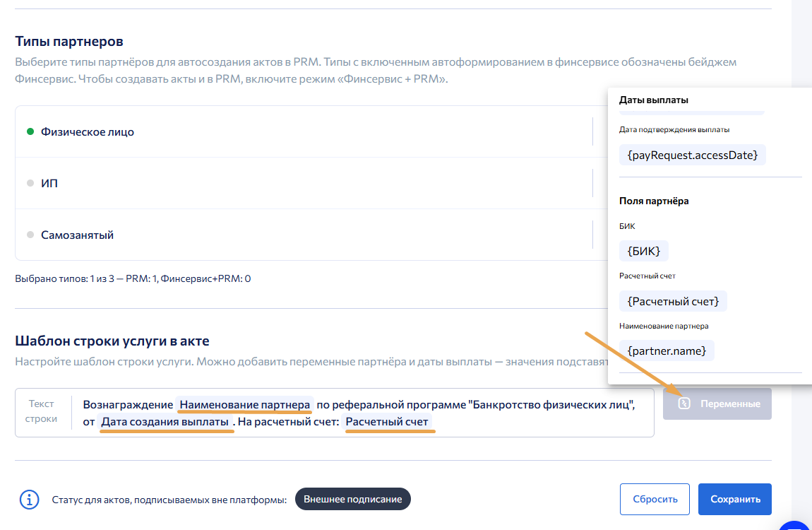Click the Расчетный счет chip in the template text
812x530 pixels.
pyautogui.click(x=387, y=422)
